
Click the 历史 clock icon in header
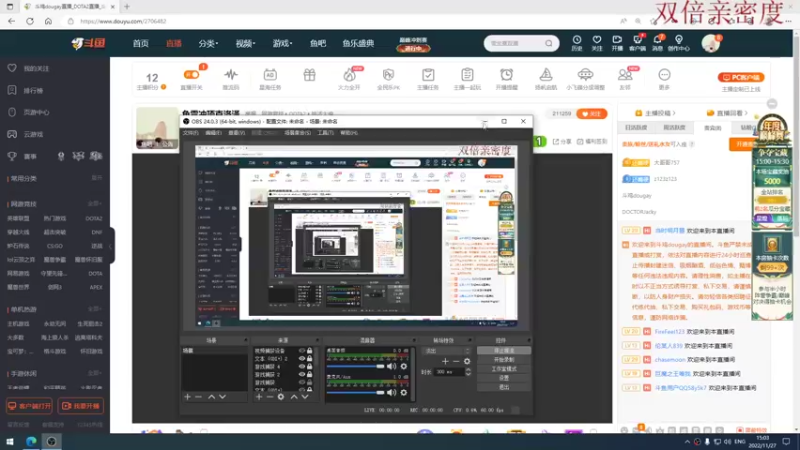[577, 40]
